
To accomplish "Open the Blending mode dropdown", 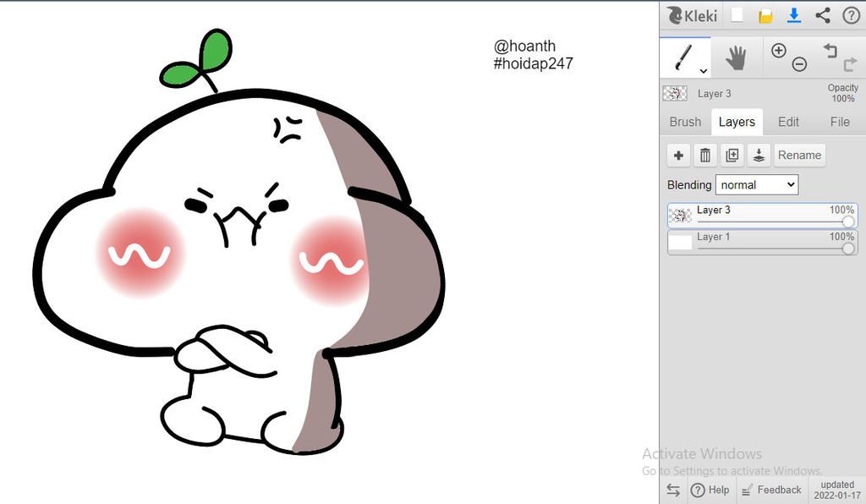I will tap(757, 185).
